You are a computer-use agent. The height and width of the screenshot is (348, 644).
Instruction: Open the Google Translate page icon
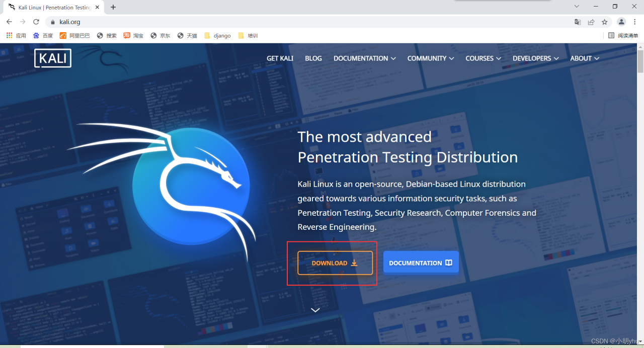coord(578,22)
